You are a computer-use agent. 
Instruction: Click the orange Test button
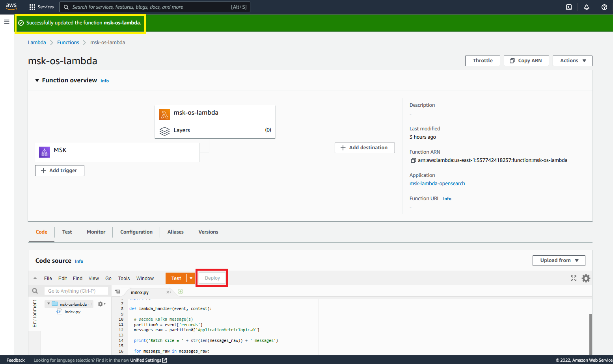point(176,278)
